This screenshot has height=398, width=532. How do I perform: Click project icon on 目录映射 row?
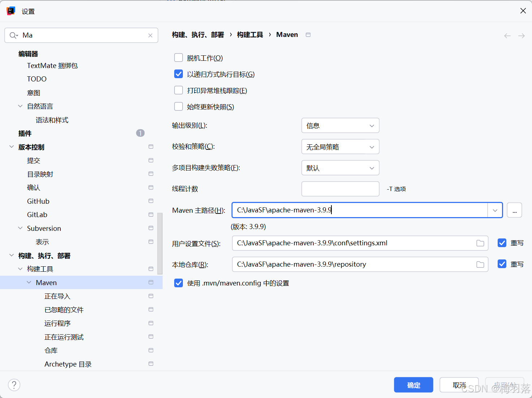pyautogui.click(x=151, y=174)
